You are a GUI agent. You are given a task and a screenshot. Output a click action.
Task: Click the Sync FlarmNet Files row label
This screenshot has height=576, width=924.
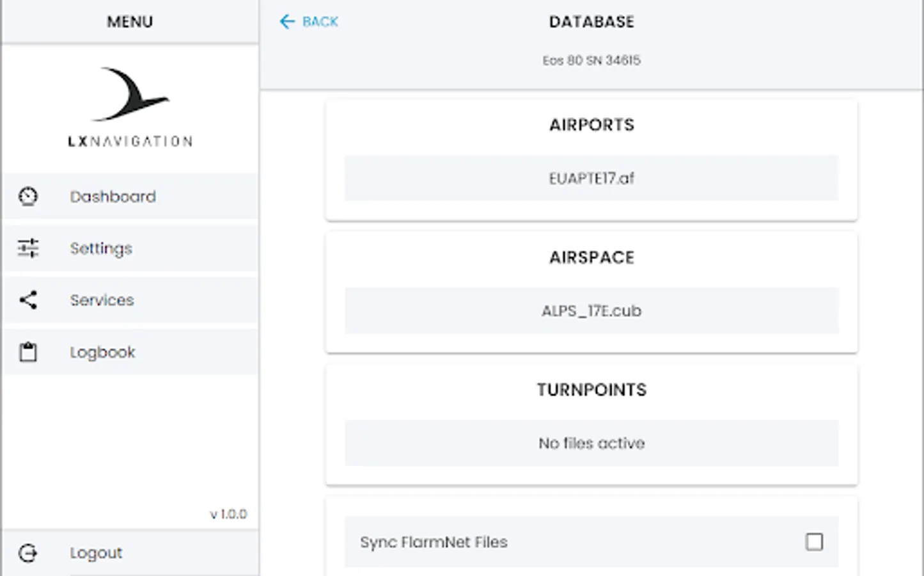click(434, 542)
